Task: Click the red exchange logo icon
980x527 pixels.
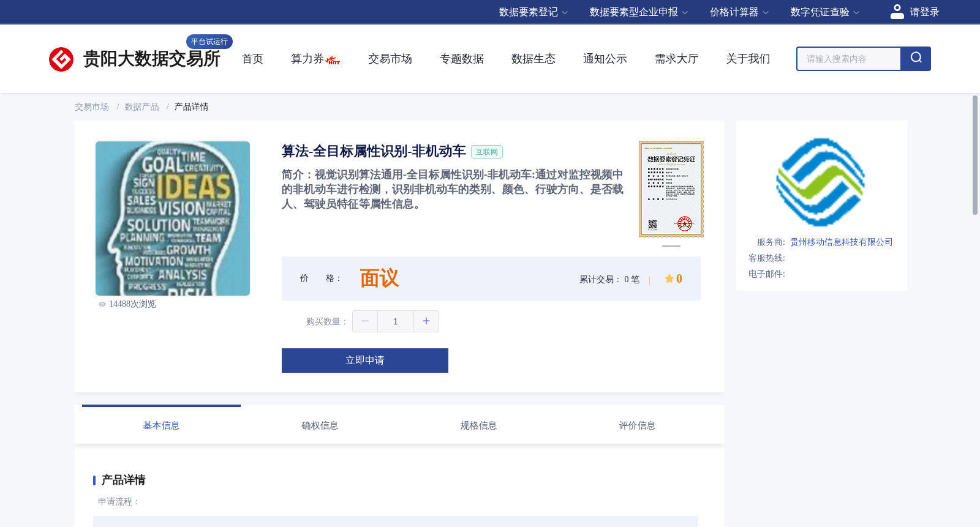Action: point(61,59)
